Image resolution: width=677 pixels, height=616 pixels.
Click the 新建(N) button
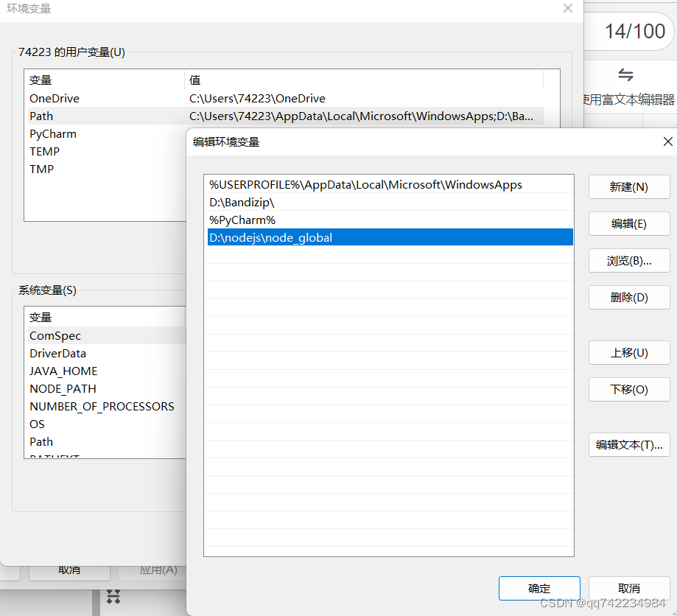(x=628, y=187)
